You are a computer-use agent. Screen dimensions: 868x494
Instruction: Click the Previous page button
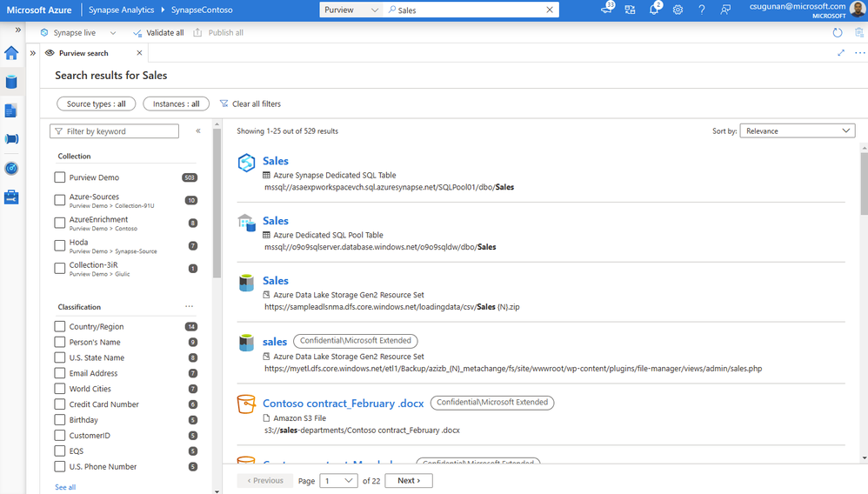(264, 481)
